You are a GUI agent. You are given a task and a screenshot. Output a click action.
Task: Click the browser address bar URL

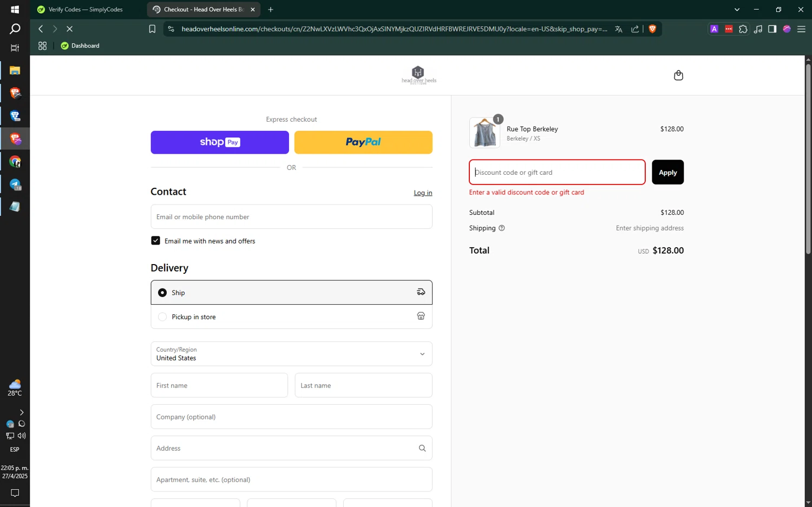click(x=394, y=29)
